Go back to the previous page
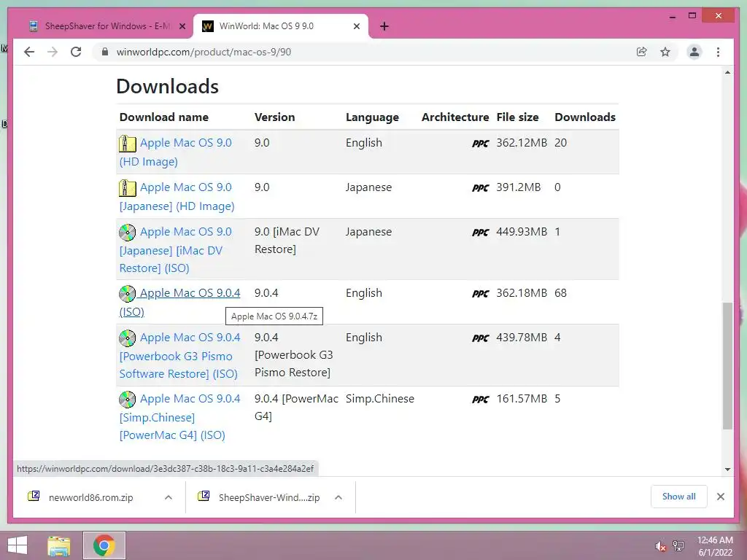The width and height of the screenshot is (747, 560). pos(29,52)
